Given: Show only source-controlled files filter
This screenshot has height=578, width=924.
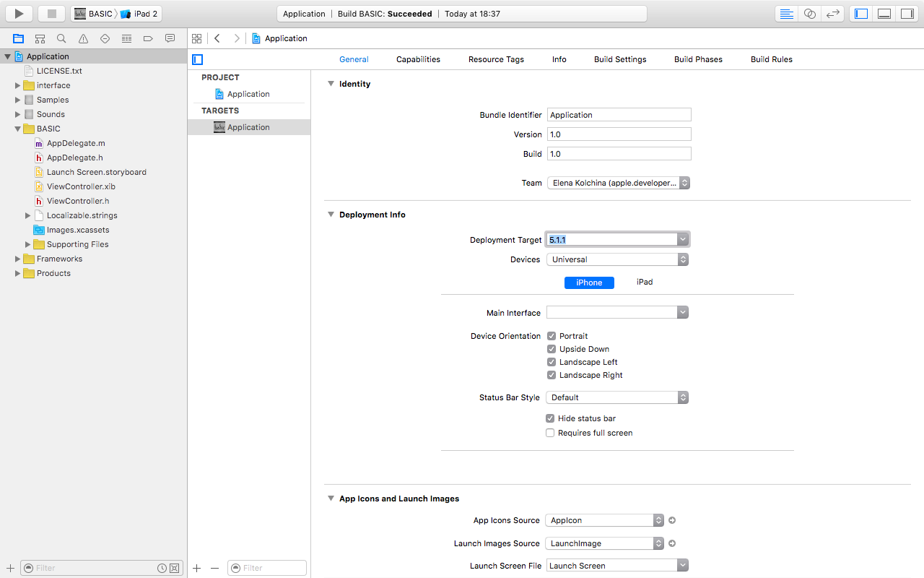Looking at the screenshot, I should pyautogui.click(x=174, y=568).
